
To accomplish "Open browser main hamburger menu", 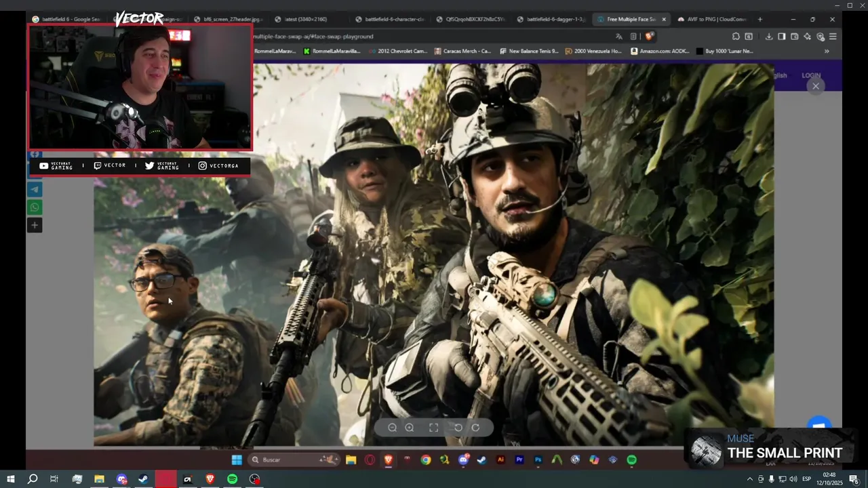I will pyautogui.click(x=833, y=37).
